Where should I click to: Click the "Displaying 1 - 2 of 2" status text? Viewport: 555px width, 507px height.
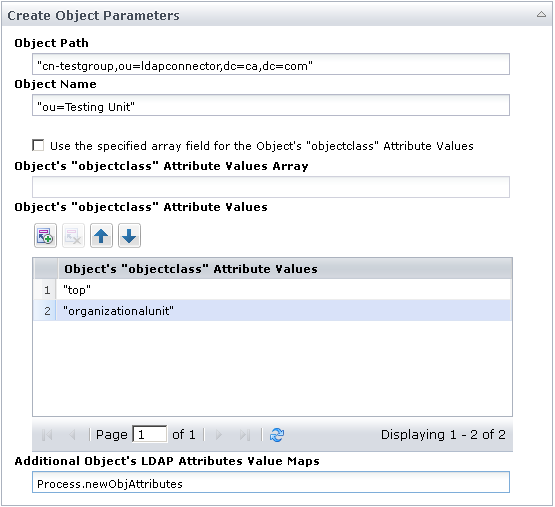(x=443, y=434)
